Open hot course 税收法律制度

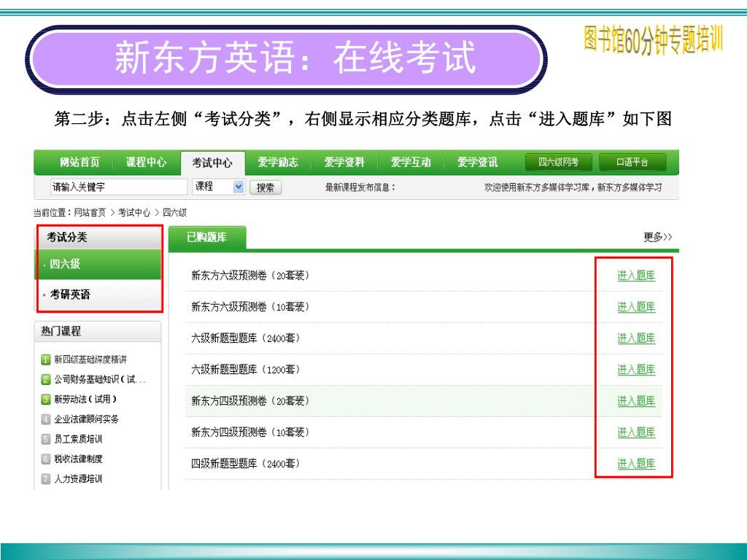78,459
